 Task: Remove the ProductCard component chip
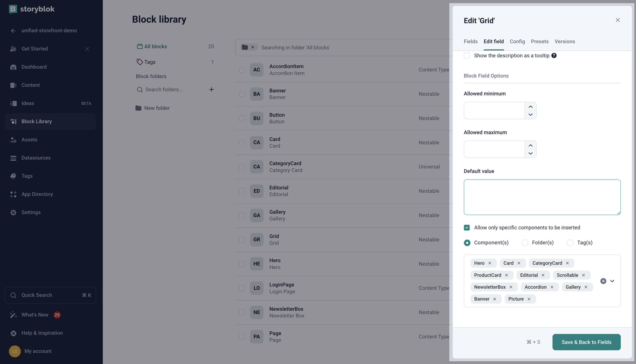506,275
